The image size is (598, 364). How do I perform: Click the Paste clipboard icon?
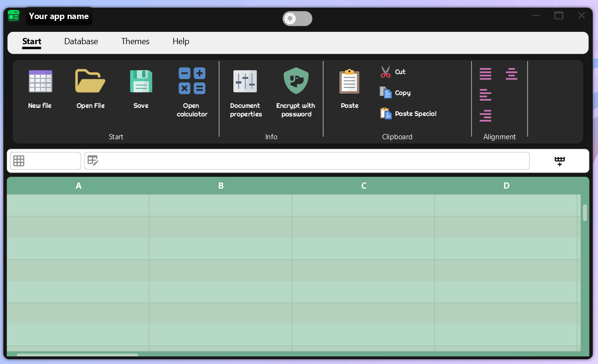click(x=349, y=81)
